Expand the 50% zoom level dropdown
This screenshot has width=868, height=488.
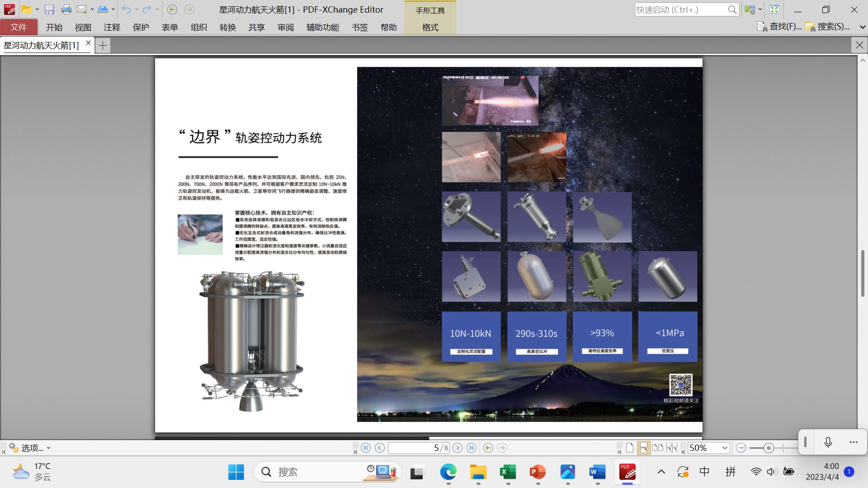coord(725,448)
